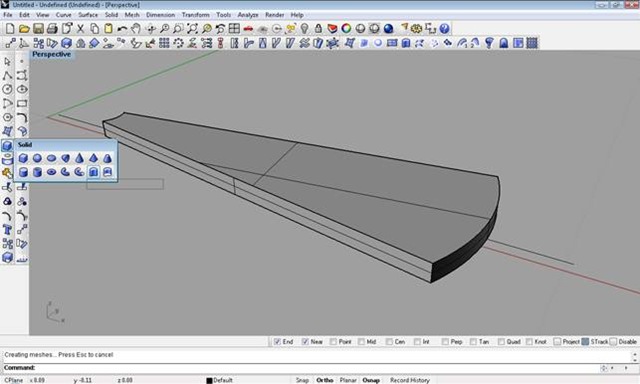Click the Save file toolbar icon

coord(38,29)
